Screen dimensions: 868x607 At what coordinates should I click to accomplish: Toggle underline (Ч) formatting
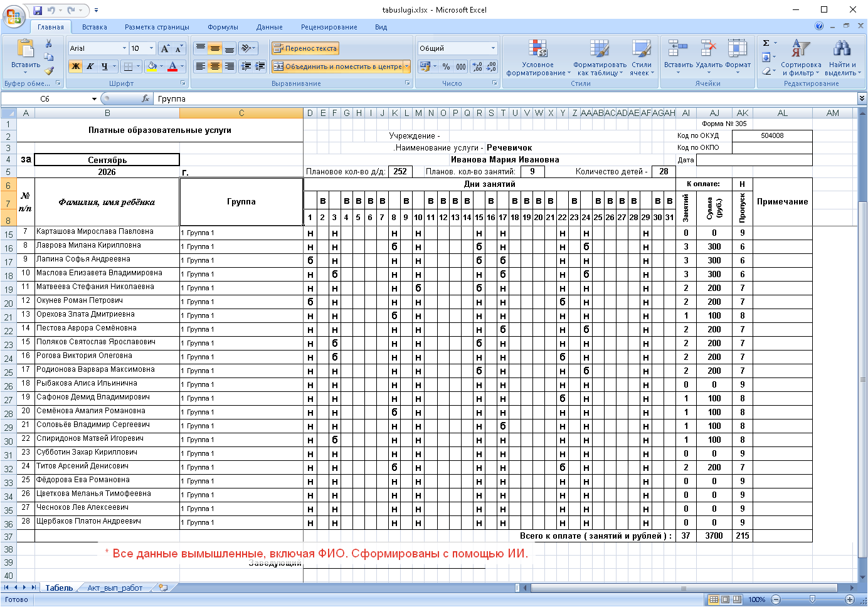tap(105, 66)
